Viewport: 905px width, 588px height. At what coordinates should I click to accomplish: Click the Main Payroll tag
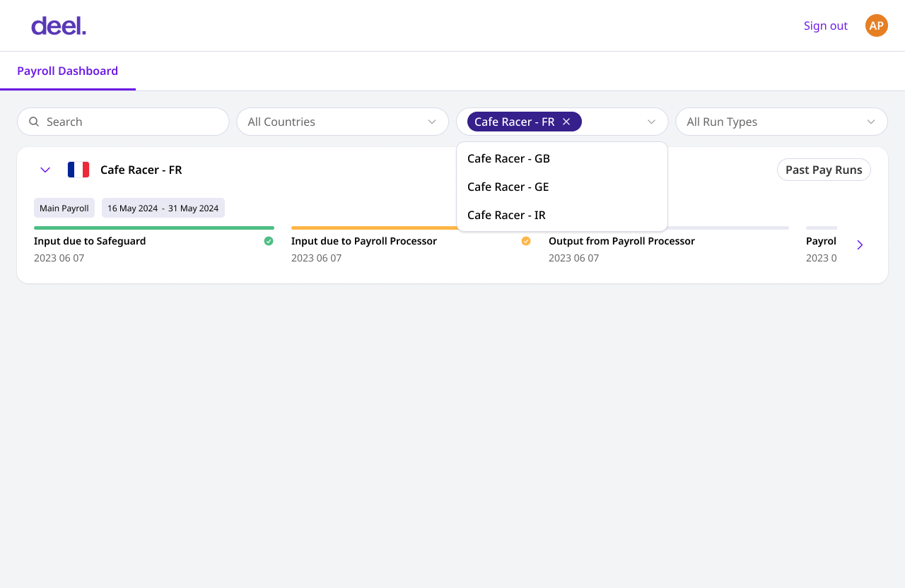(64, 208)
